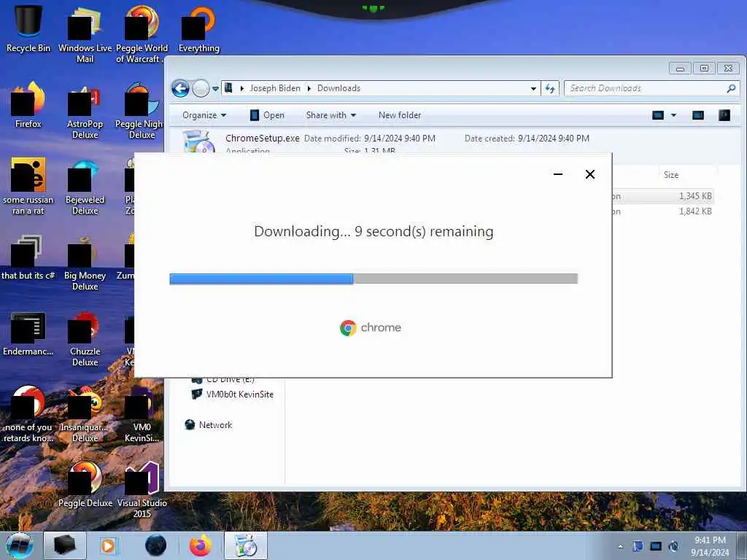Click the Chrome download progress bar

pyautogui.click(x=373, y=279)
